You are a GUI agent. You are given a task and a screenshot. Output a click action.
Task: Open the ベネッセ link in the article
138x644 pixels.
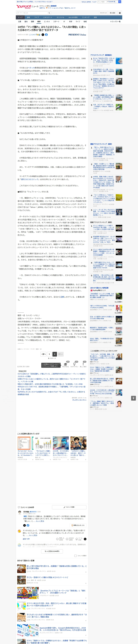tap(31, 68)
